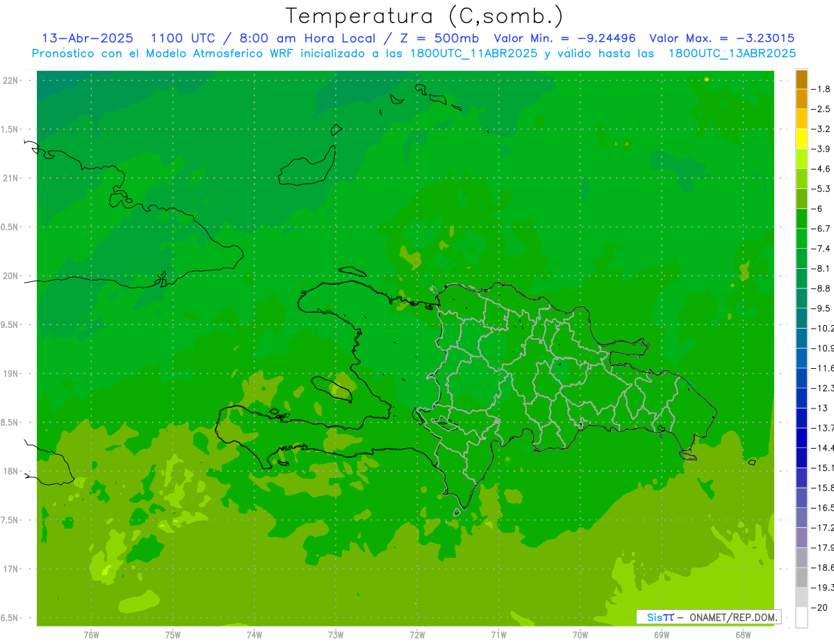
Task: Click the colorbar label "-8.8"
Action: pos(821,288)
